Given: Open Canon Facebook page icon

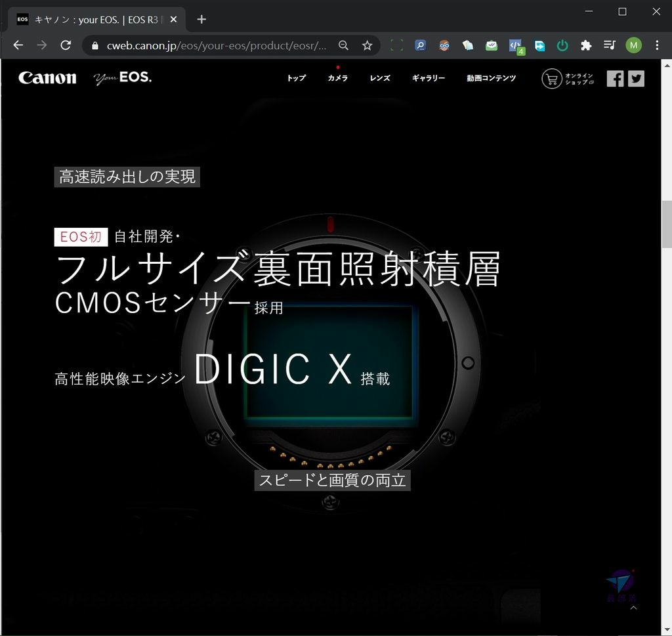Looking at the screenshot, I should tap(615, 79).
